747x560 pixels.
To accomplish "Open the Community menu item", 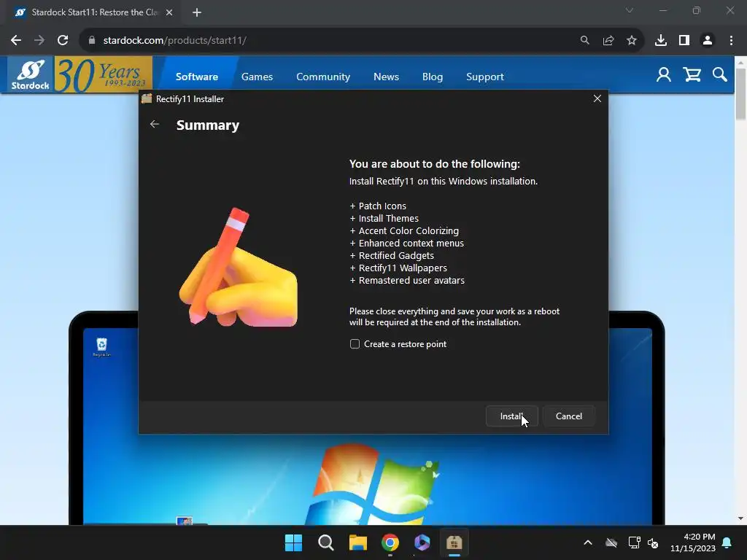I will (x=323, y=77).
